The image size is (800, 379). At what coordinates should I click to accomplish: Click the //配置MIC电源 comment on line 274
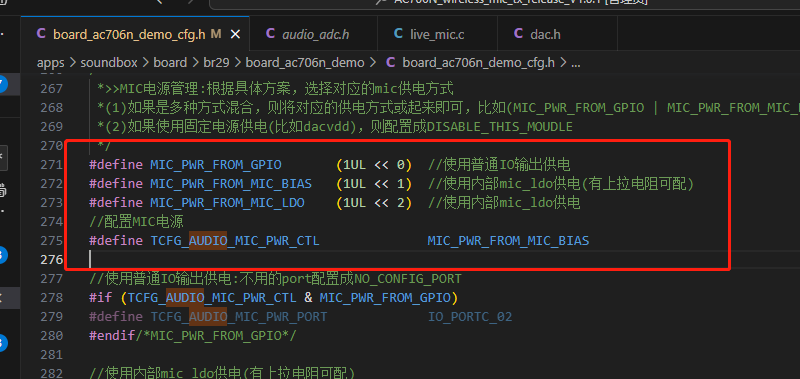click(136, 221)
